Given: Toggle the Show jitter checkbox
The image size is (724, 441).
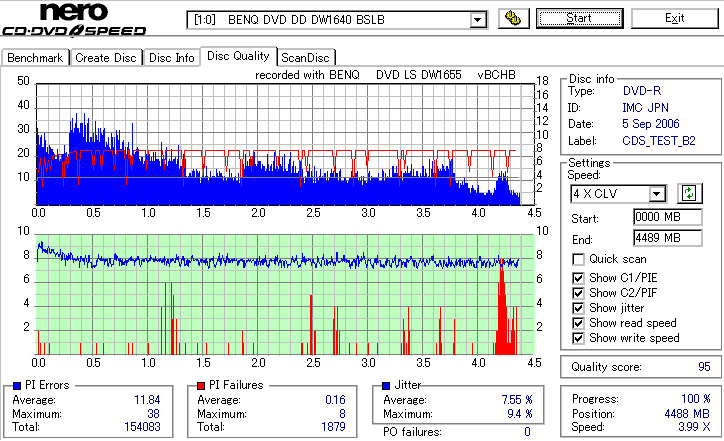Looking at the screenshot, I should click(x=578, y=308).
